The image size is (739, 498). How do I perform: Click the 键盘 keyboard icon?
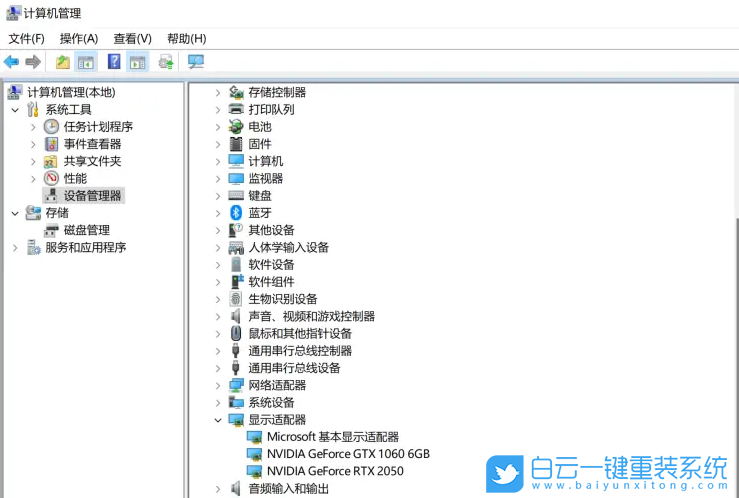coord(236,196)
